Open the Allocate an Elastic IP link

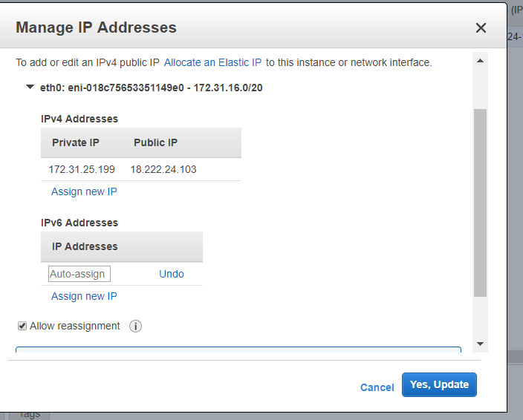[212, 62]
